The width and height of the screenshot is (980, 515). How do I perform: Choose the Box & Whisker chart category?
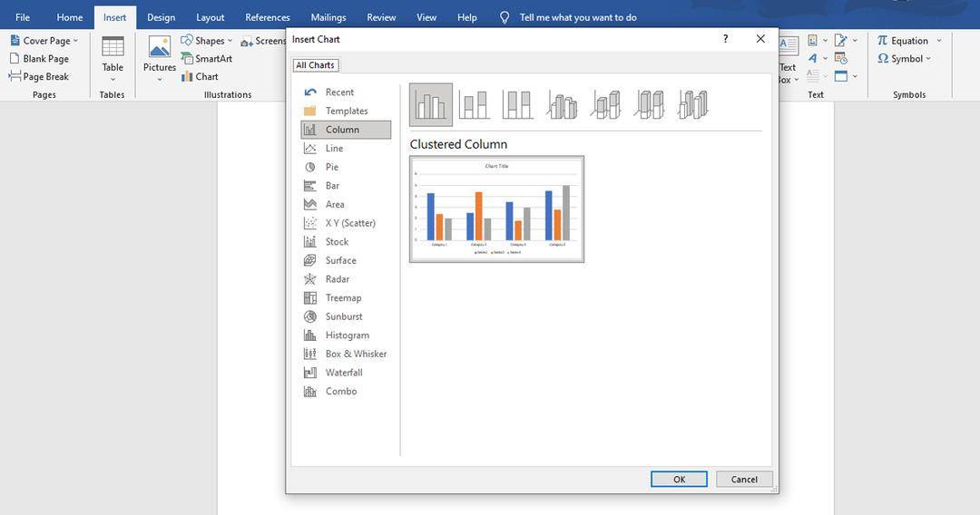click(x=346, y=354)
